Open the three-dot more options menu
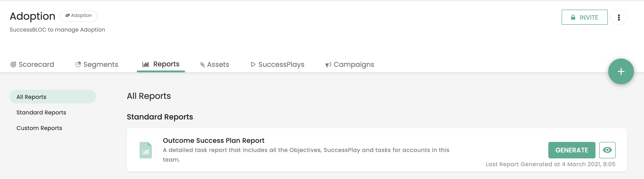The image size is (644, 179). click(619, 17)
